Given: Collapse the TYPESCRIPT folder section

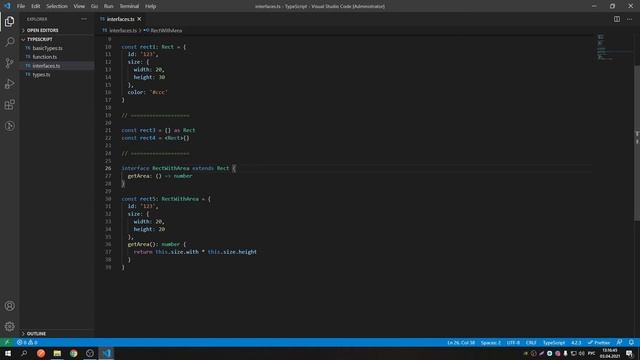Looking at the screenshot, I should click(x=40, y=39).
